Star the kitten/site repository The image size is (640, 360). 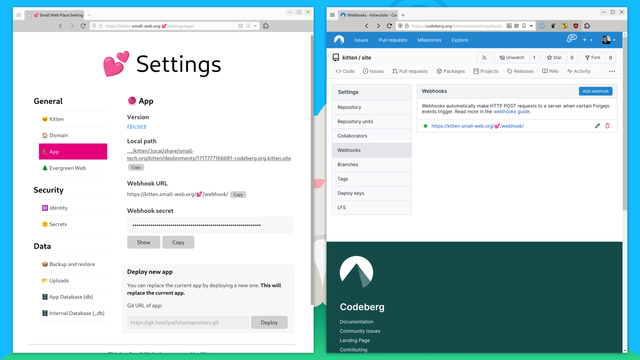pyautogui.click(x=554, y=58)
